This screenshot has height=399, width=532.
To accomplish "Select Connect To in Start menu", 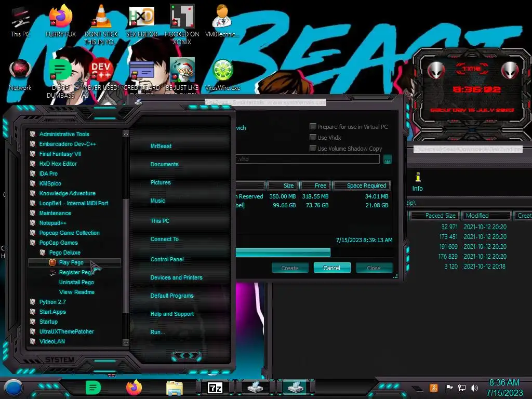I will pos(165,239).
